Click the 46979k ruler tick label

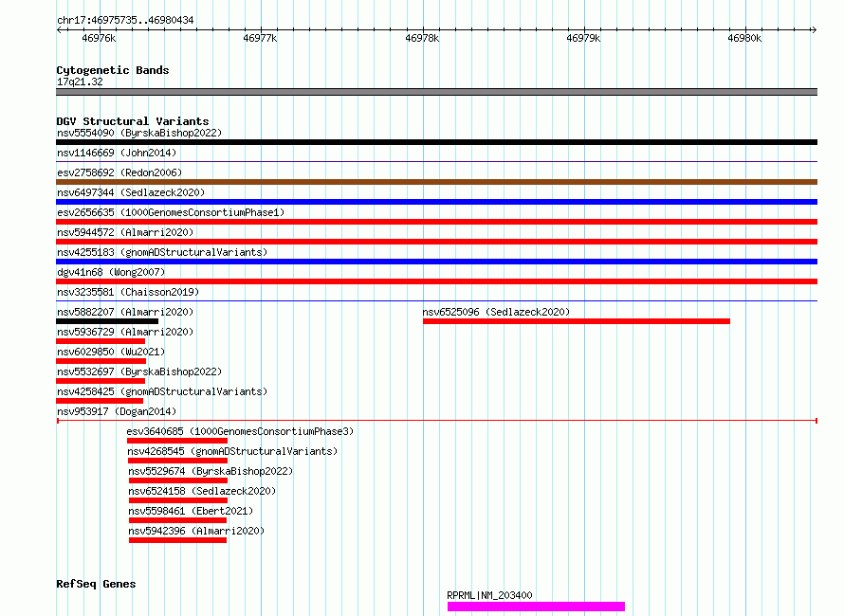click(x=583, y=38)
